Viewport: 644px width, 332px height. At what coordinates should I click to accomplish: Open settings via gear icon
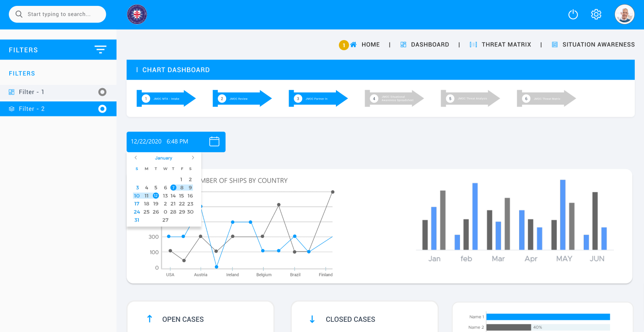tap(596, 14)
